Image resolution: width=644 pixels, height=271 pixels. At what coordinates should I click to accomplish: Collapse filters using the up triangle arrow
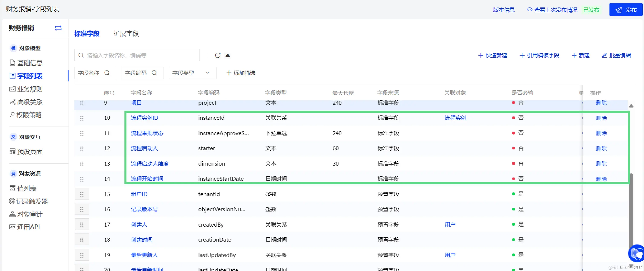tap(227, 55)
